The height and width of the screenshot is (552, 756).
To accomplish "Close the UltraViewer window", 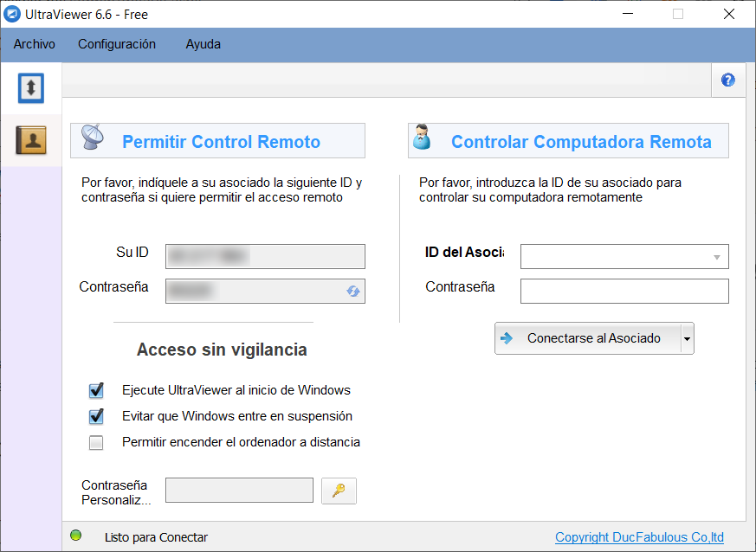I will pos(729,14).
